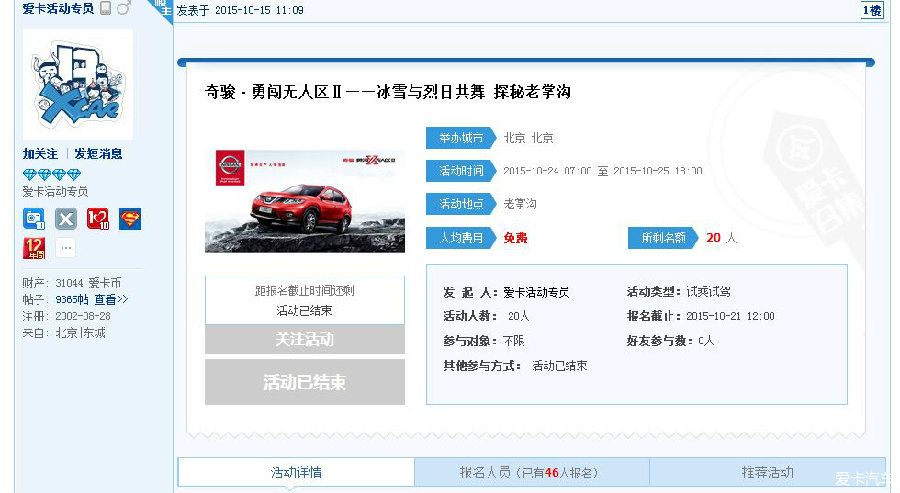Open the 爱卡活动专员 username link
This screenshot has width=900, height=493.
58,8
